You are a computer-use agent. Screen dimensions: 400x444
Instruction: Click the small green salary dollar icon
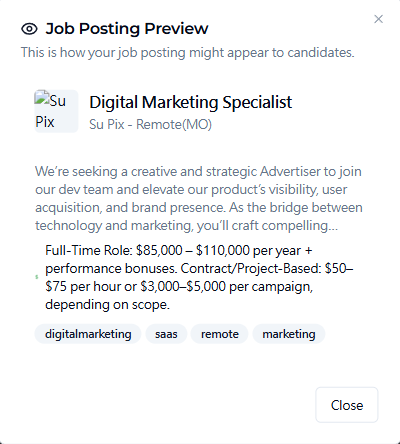pyautogui.click(x=37, y=277)
